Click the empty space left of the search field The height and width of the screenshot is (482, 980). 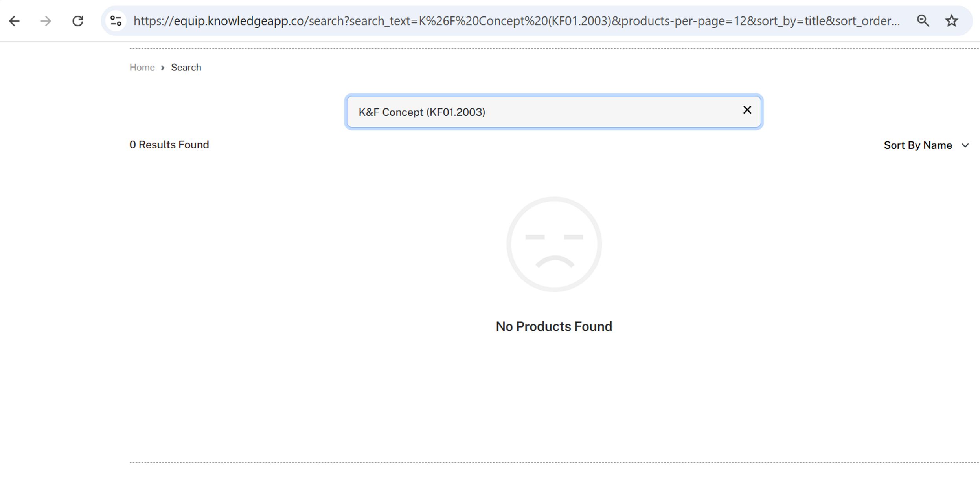[x=236, y=112]
